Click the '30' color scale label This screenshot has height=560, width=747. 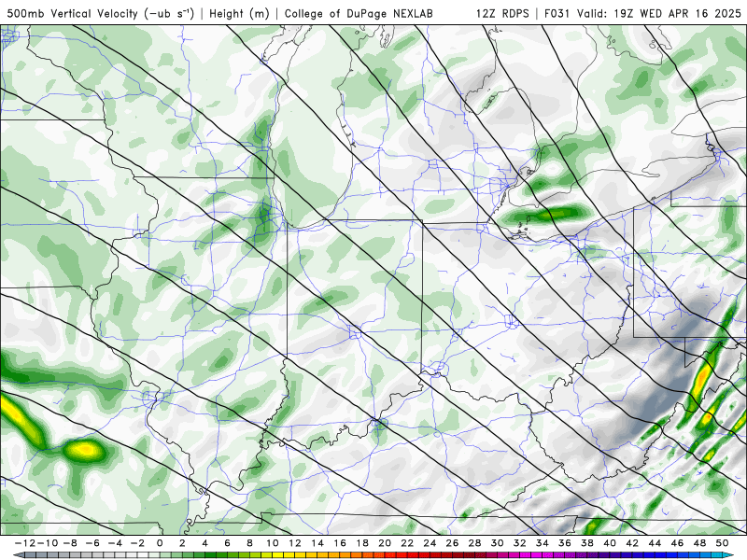coord(498,543)
